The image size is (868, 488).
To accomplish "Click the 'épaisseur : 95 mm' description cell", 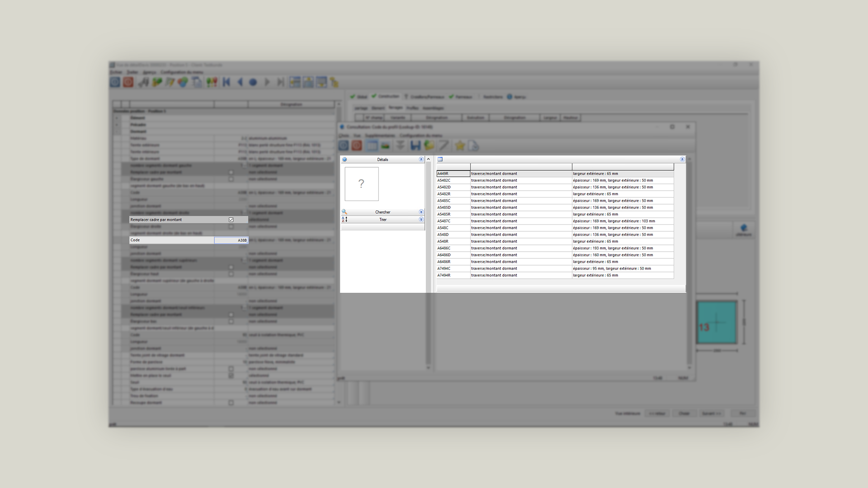I will (623, 268).
